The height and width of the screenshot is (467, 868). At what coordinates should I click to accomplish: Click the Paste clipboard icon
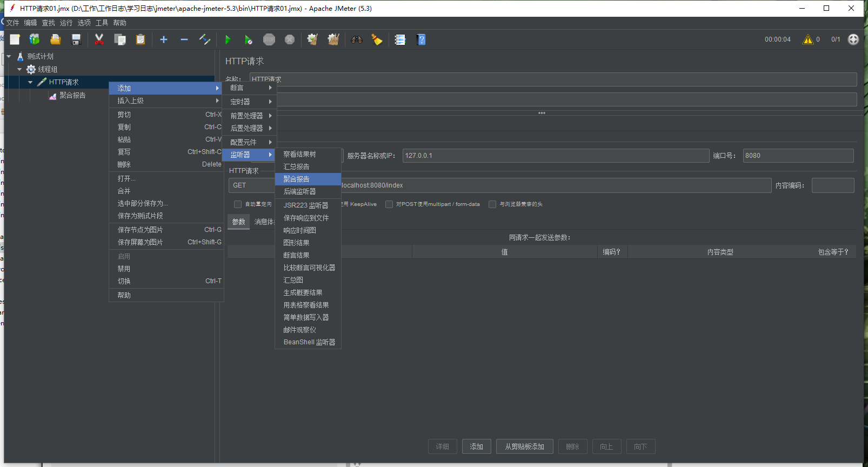pos(141,39)
